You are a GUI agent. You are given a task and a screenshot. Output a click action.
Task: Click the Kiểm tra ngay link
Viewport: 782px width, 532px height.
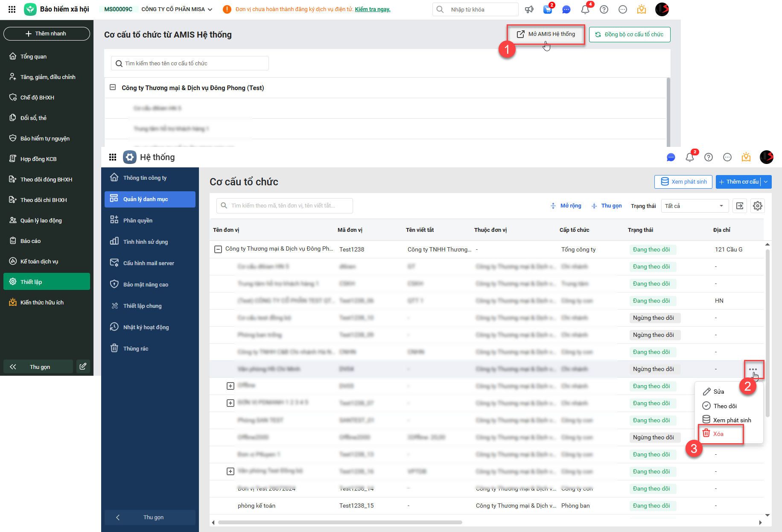(x=373, y=9)
